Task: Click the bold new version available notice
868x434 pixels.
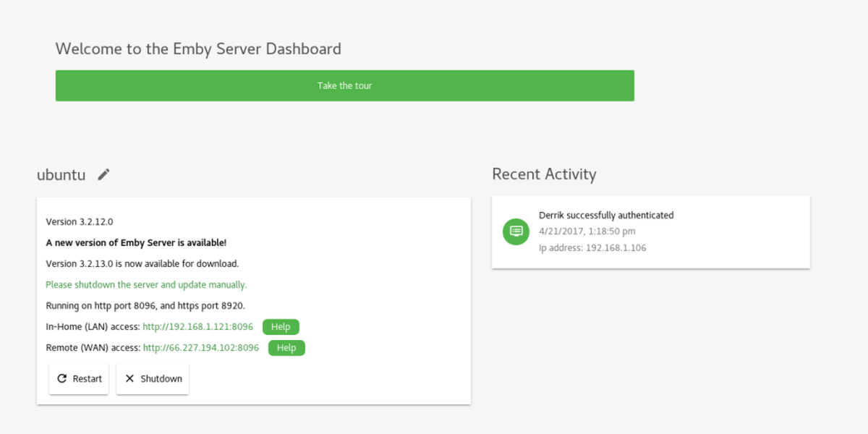Action: 136,243
